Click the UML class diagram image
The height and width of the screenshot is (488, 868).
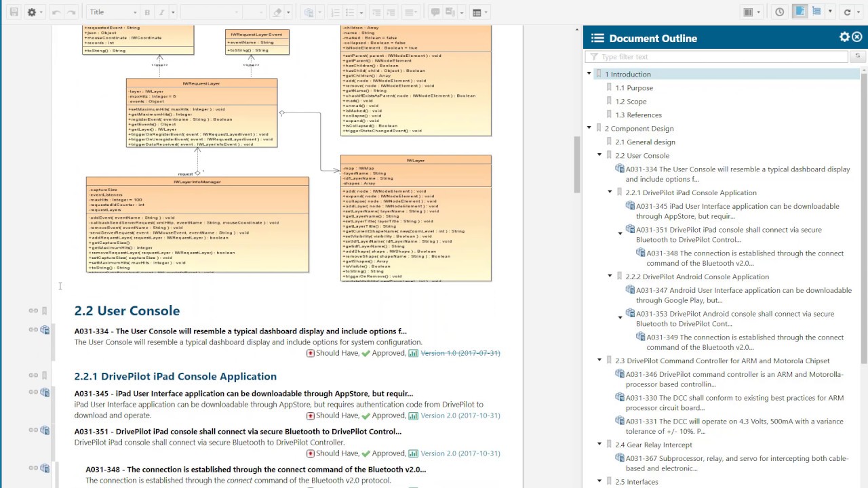[x=288, y=152]
